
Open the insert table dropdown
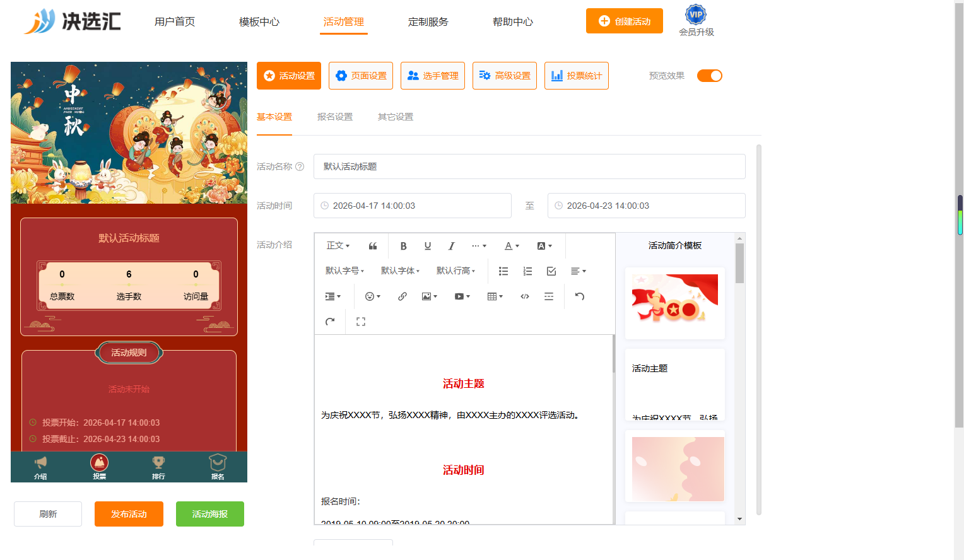(x=495, y=296)
